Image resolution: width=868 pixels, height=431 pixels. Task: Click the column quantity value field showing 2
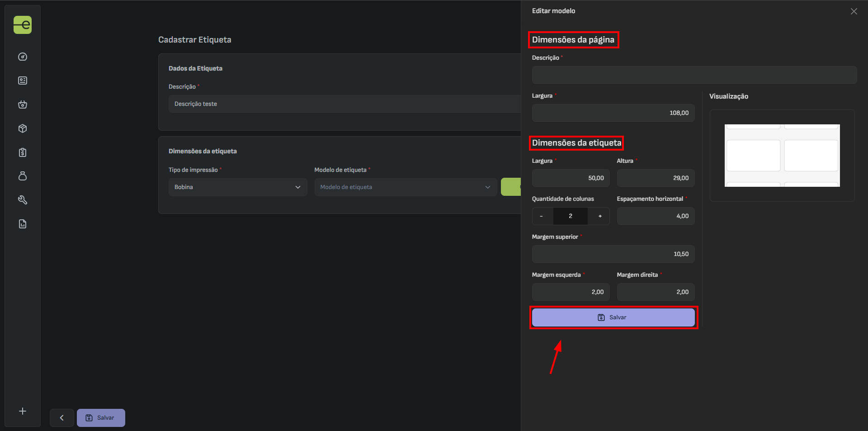[x=571, y=216]
